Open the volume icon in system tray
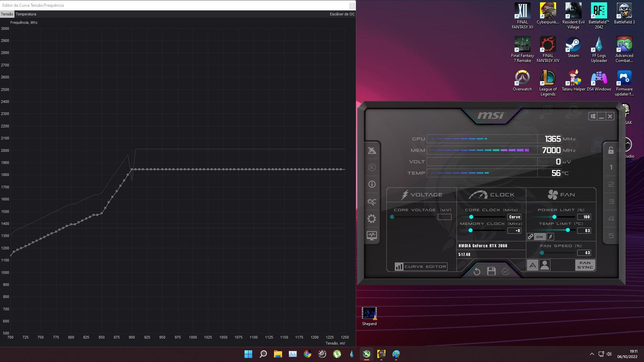644x362 pixels. coord(609,354)
